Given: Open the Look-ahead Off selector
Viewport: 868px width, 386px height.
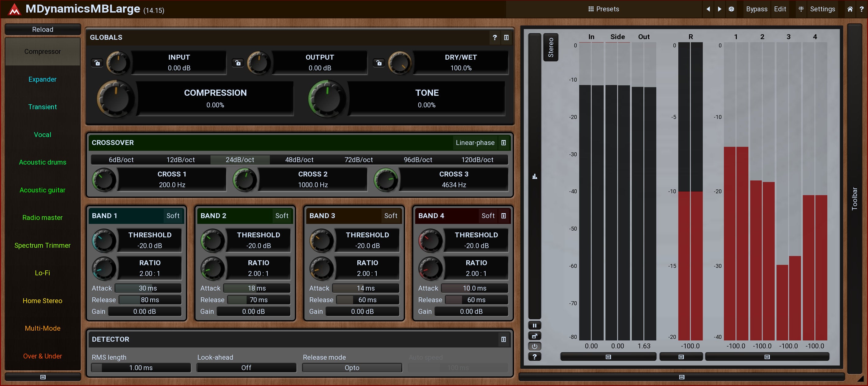Looking at the screenshot, I should tap(246, 368).
